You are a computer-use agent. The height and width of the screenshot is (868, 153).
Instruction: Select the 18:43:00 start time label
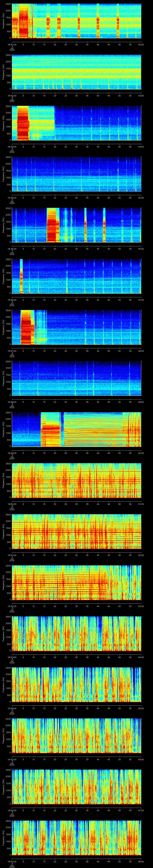pos(12,147)
